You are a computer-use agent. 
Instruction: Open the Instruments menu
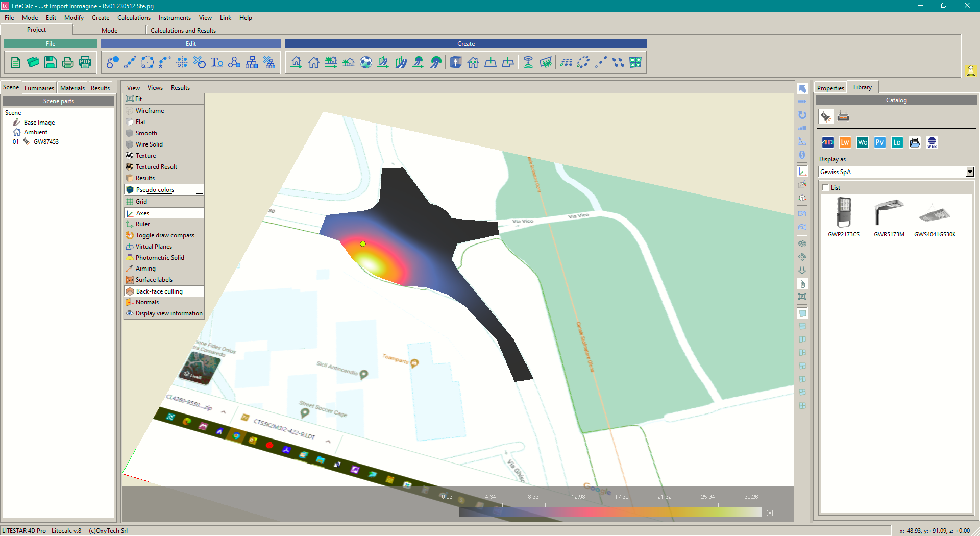[175, 17]
